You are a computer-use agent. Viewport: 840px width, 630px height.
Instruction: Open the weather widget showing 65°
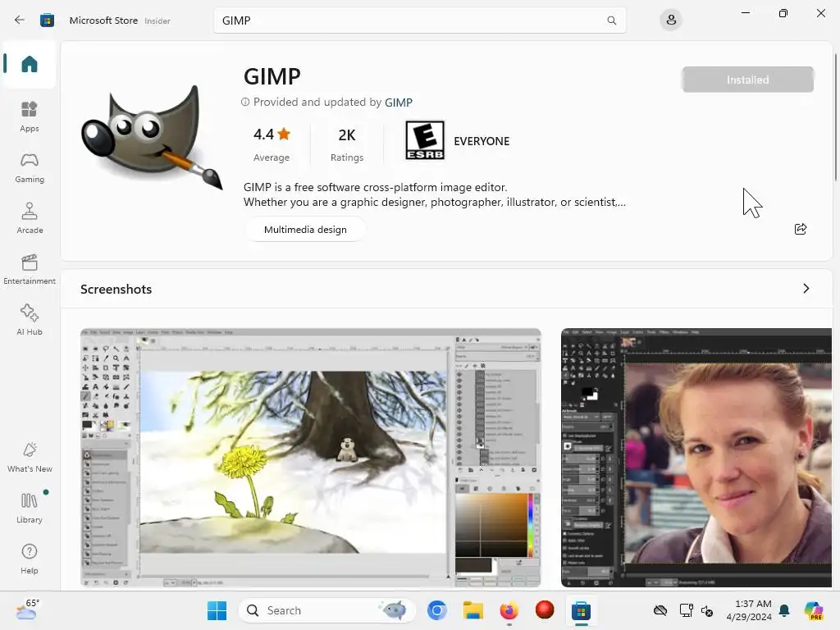point(27,609)
